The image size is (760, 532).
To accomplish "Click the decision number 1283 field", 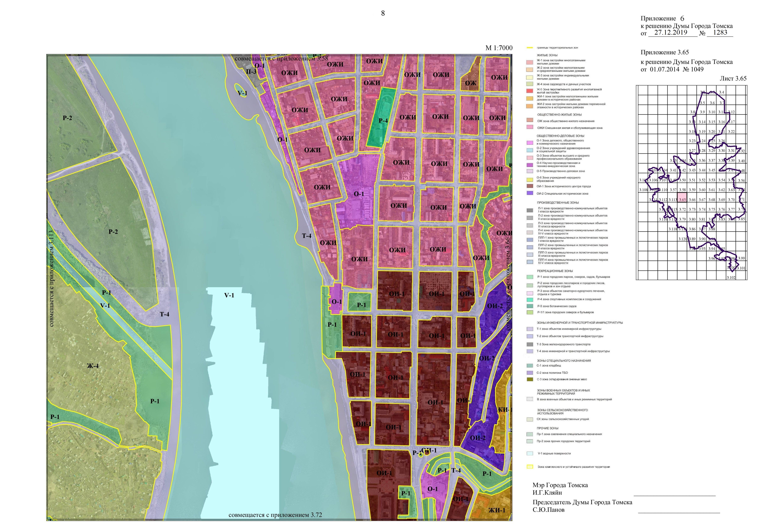I will pos(720,32).
